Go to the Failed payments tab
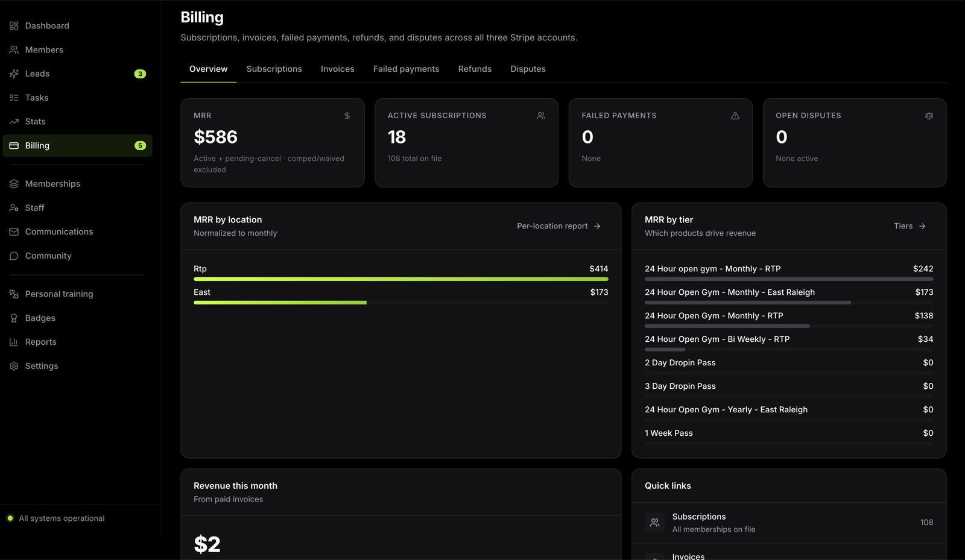Viewport: 965px width, 560px height. (x=406, y=69)
